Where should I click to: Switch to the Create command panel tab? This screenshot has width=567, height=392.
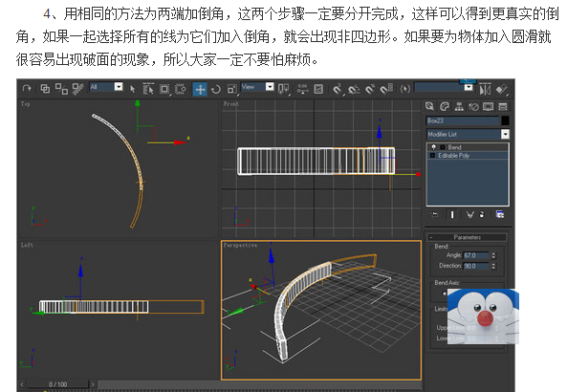(x=429, y=106)
